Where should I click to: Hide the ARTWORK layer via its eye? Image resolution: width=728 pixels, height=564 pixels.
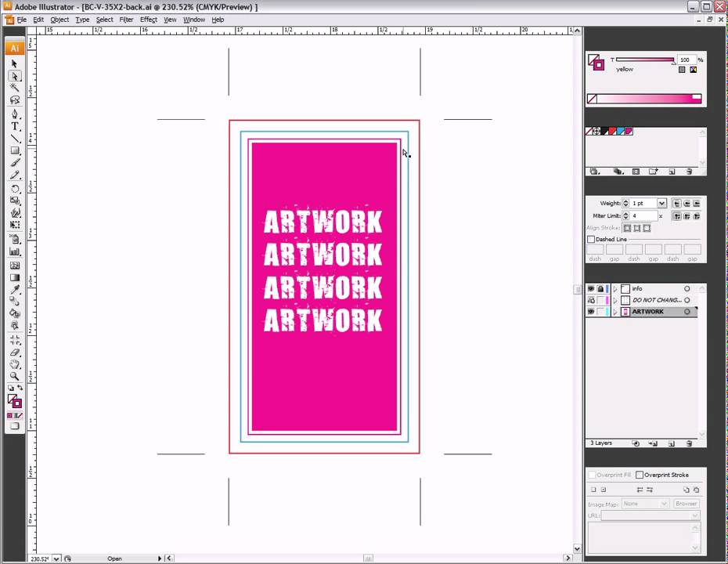(590, 312)
